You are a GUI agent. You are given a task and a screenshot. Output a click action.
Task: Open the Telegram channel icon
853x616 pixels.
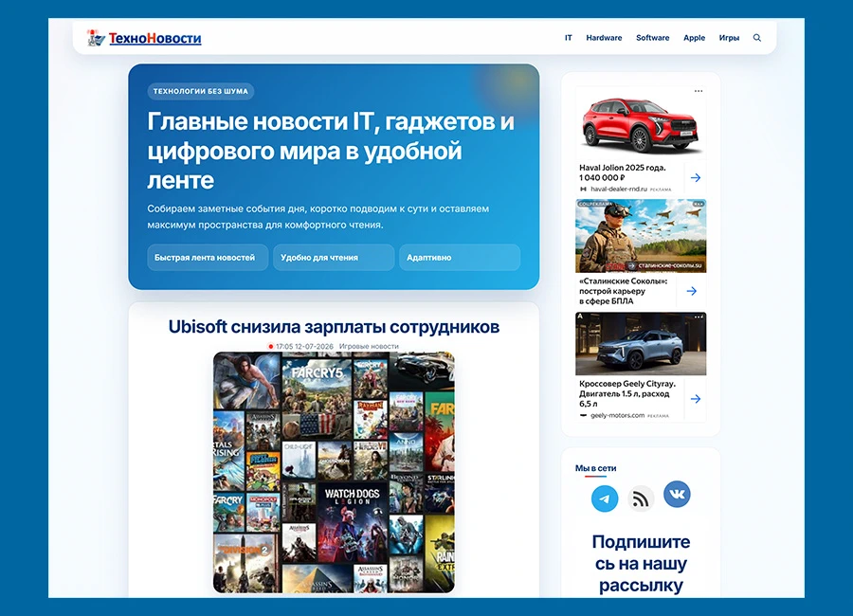pos(605,498)
